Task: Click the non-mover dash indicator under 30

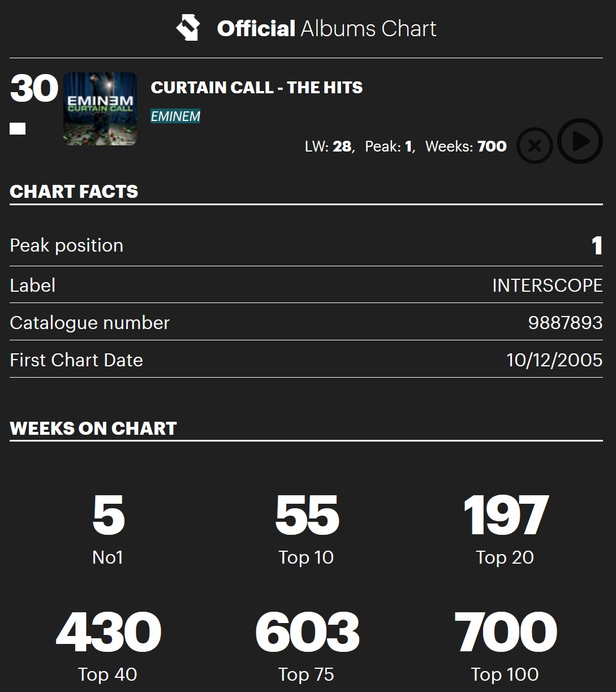Action: pyautogui.click(x=18, y=129)
